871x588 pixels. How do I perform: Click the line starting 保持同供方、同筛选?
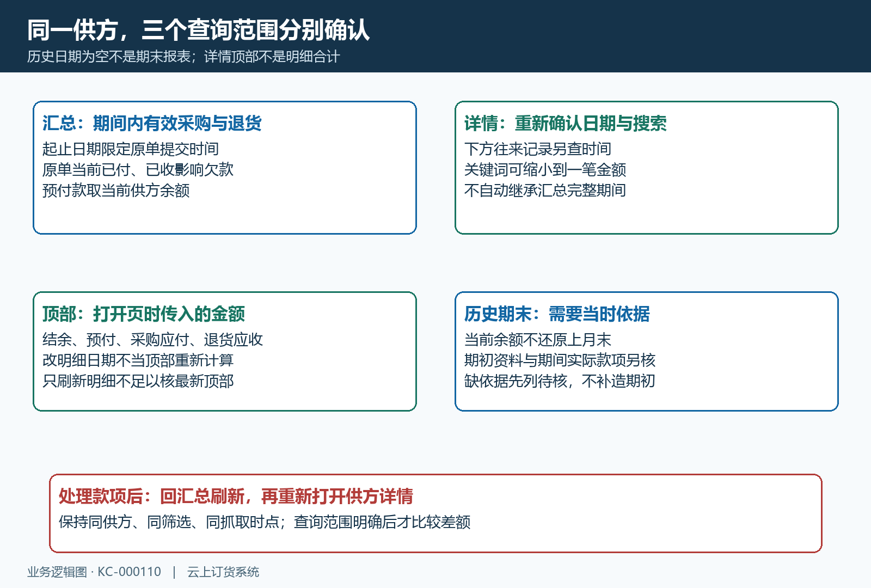pyautogui.click(x=265, y=522)
